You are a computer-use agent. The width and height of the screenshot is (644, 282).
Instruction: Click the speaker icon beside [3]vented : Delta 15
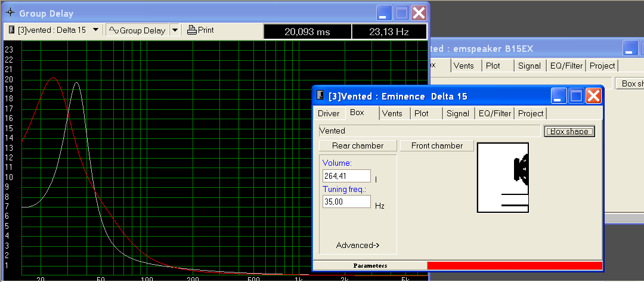pyautogui.click(x=12, y=30)
